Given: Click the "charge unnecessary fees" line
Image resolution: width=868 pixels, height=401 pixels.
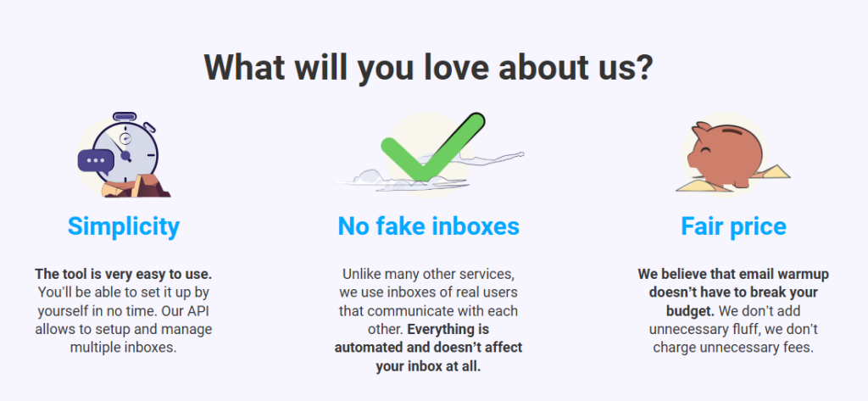Looking at the screenshot, I should click(733, 347).
